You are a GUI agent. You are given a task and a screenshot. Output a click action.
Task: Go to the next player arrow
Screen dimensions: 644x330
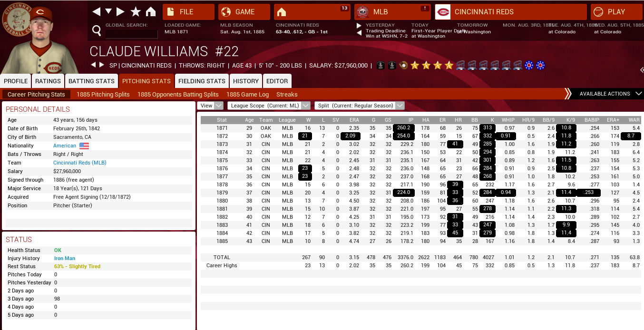pos(101,65)
